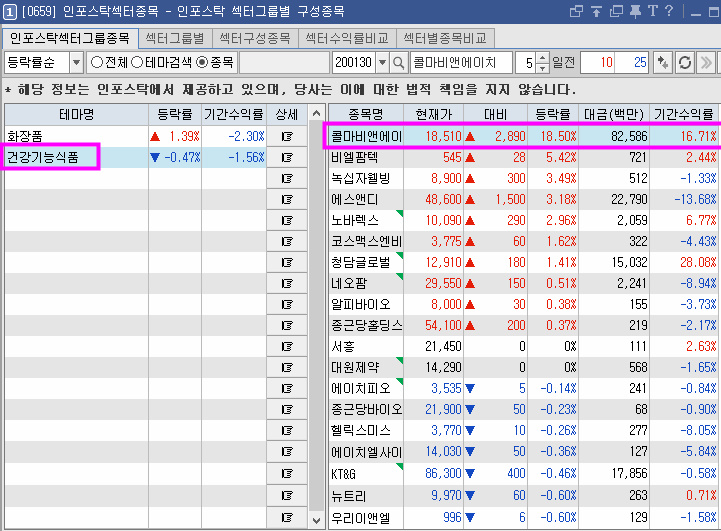Screen dimensions: 721x531
Task: Open detail icon for 화장품 theme
Action: [287, 137]
